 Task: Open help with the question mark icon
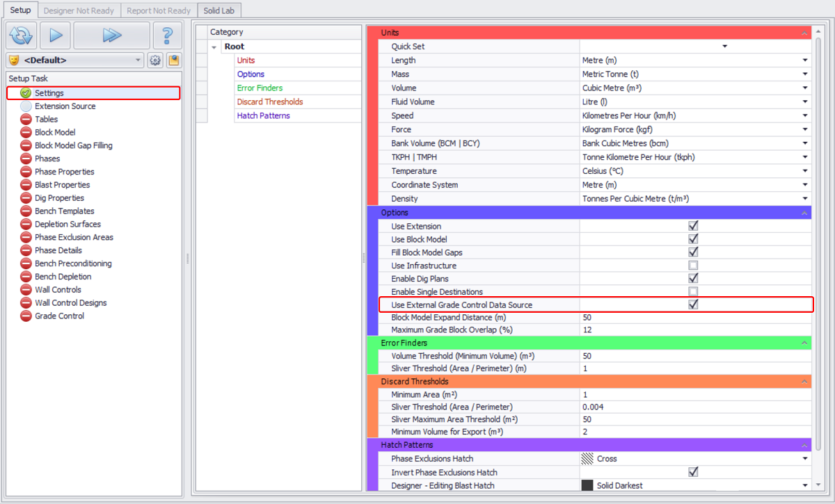tap(167, 35)
